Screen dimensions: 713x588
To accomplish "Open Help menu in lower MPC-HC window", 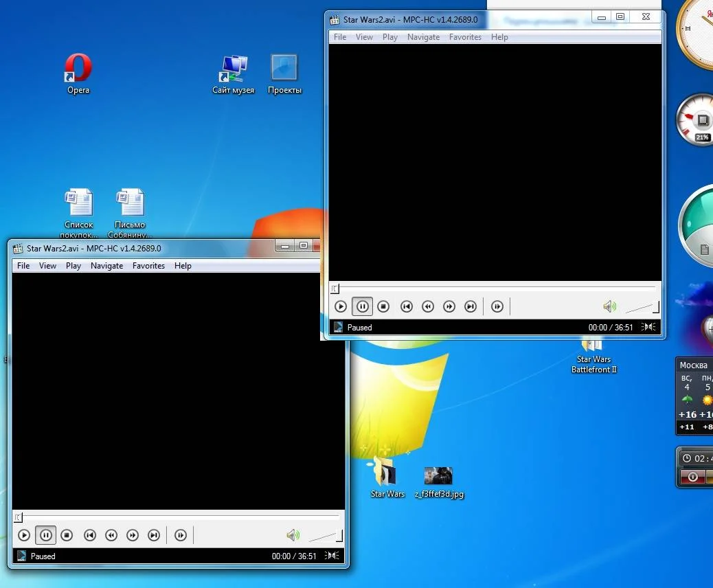I will coord(183,266).
